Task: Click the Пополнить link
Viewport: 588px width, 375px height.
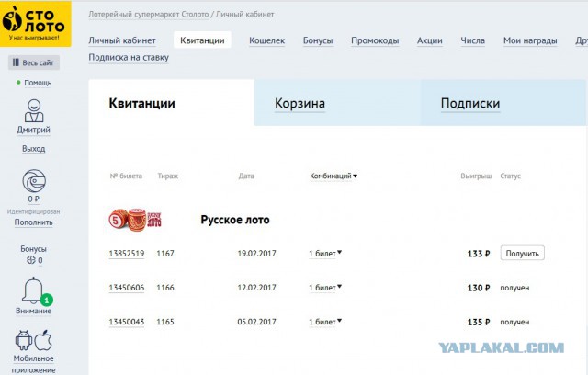Action: 33,222
